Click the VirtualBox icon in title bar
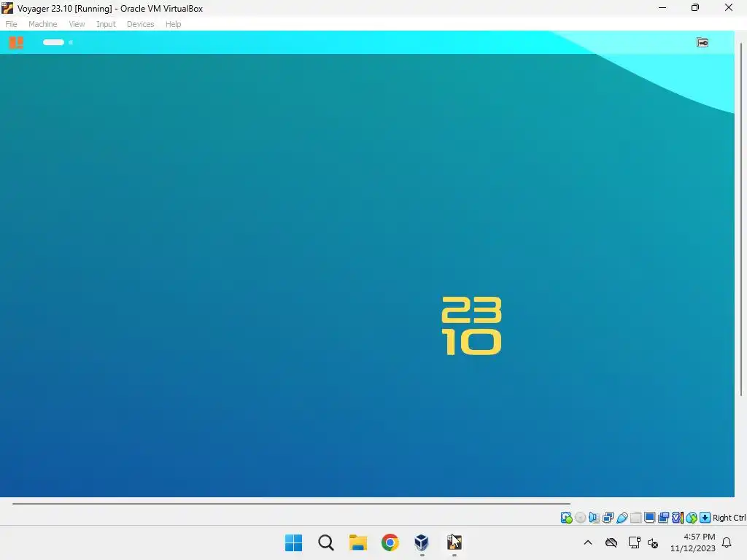 coord(7,8)
